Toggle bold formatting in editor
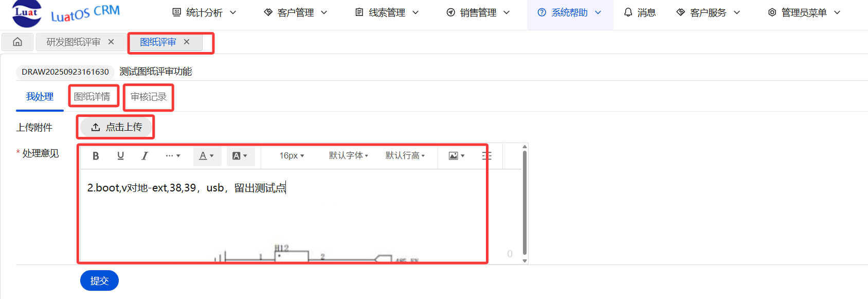The width and height of the screenshot is (868, 299). pyautogui.click(x=96, y=156)
